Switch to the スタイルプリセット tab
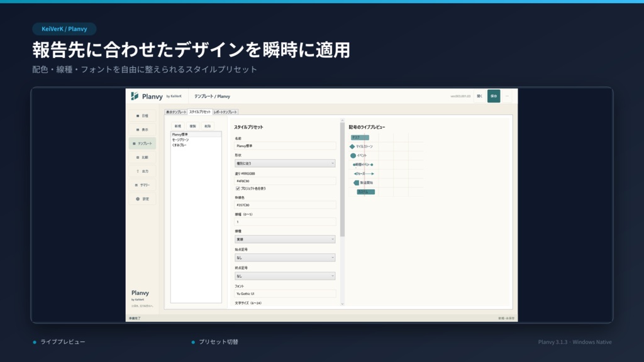The height and width of the screenshot is (362, 644). click(199, 112)
